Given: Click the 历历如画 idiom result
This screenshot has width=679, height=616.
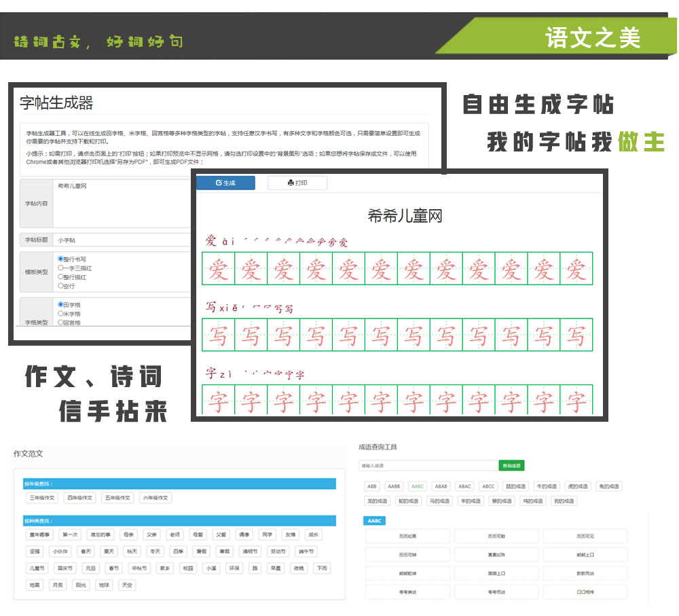Looking at the screenshot, I should [407, 536].
